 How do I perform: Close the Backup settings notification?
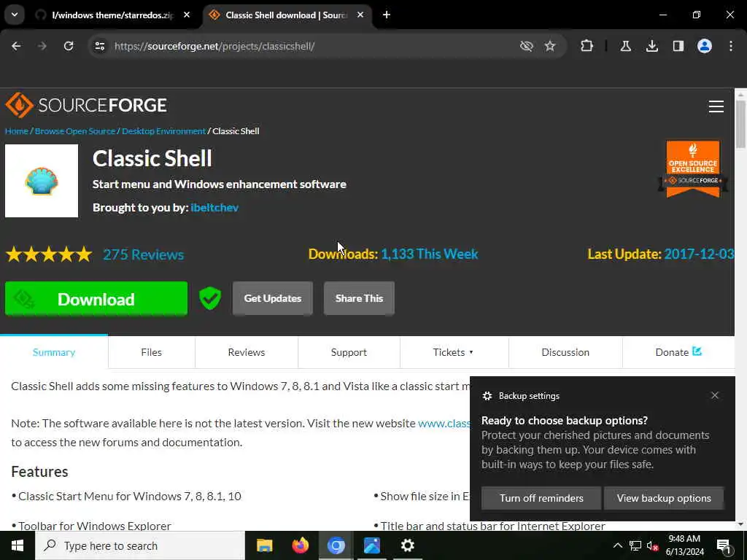click(x=715, y=395)
